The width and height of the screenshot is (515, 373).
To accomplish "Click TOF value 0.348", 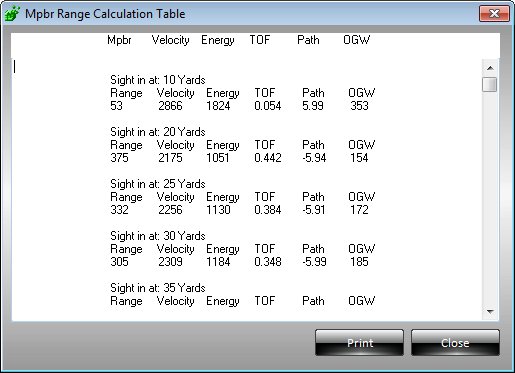I will 268,262.
